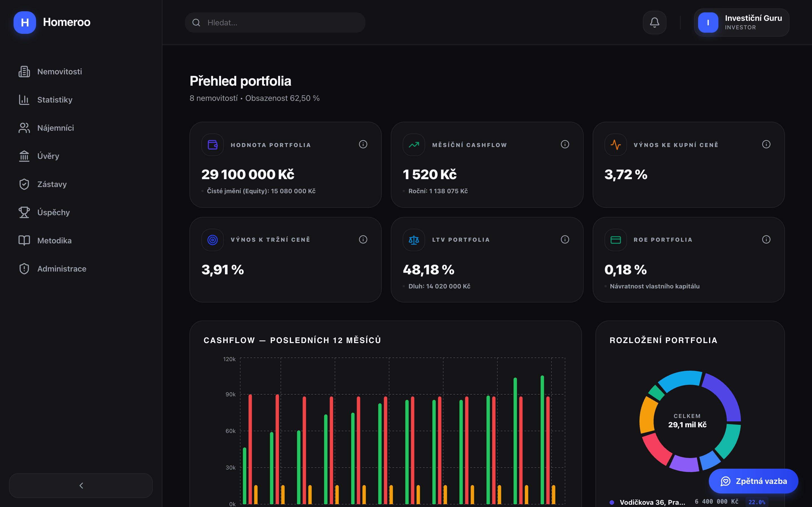Collapse the sidebar with chevron button
The image size is (812, 507).
coord(81,486)
